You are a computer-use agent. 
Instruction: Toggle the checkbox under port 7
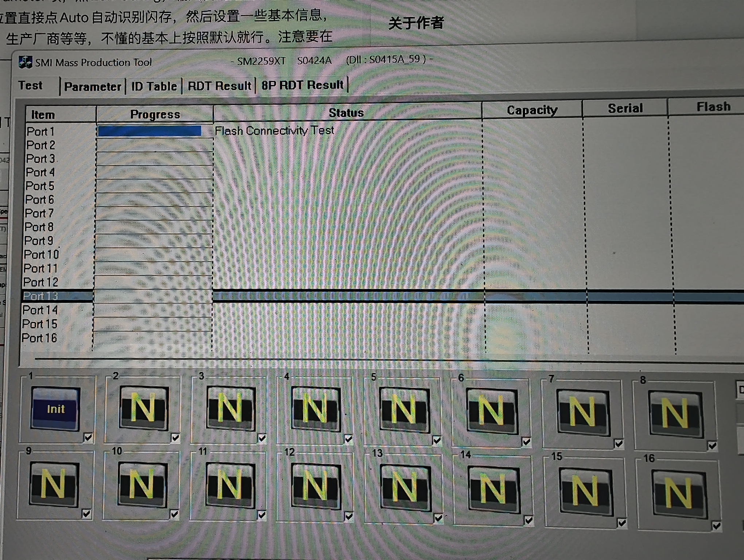[x=619, y=444]
